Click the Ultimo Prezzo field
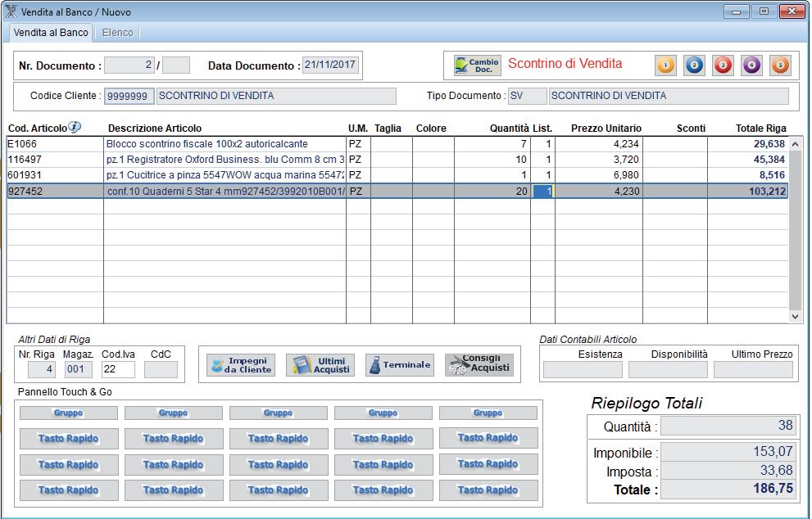This screenshot has width=812, height=519. coord(754,369)
